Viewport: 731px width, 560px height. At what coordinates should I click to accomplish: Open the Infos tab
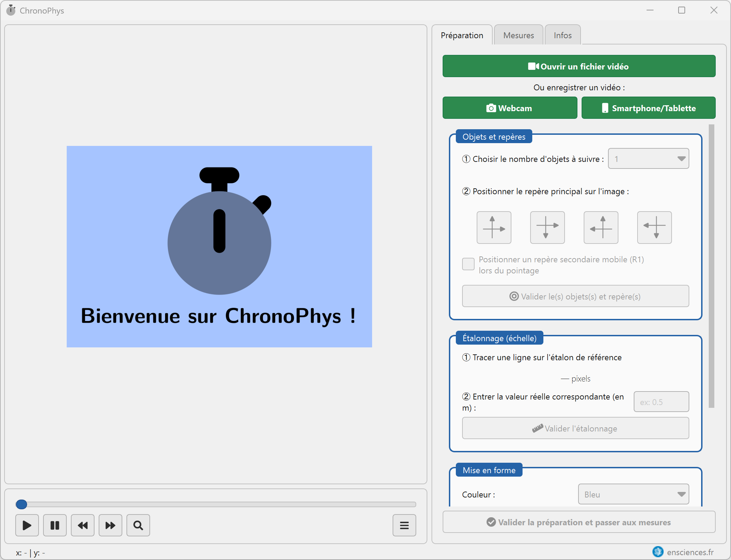[562, 35]
